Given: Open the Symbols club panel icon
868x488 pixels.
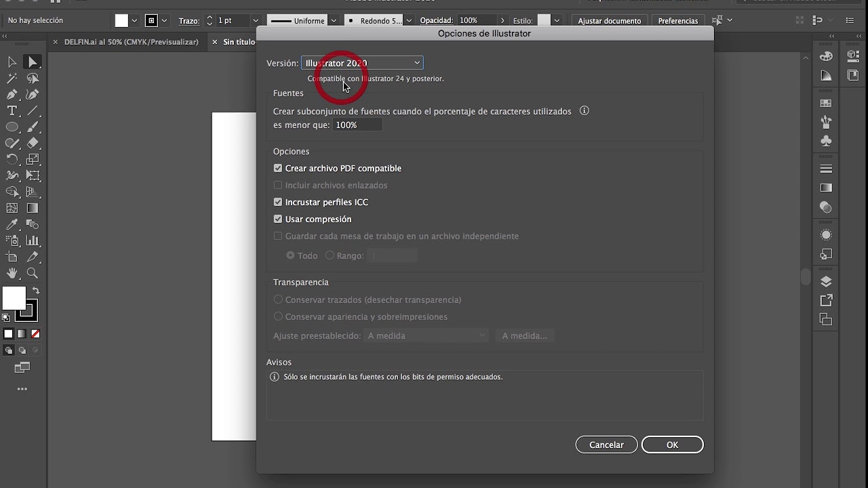Looking at the screenshot, I should pos(826,141).
